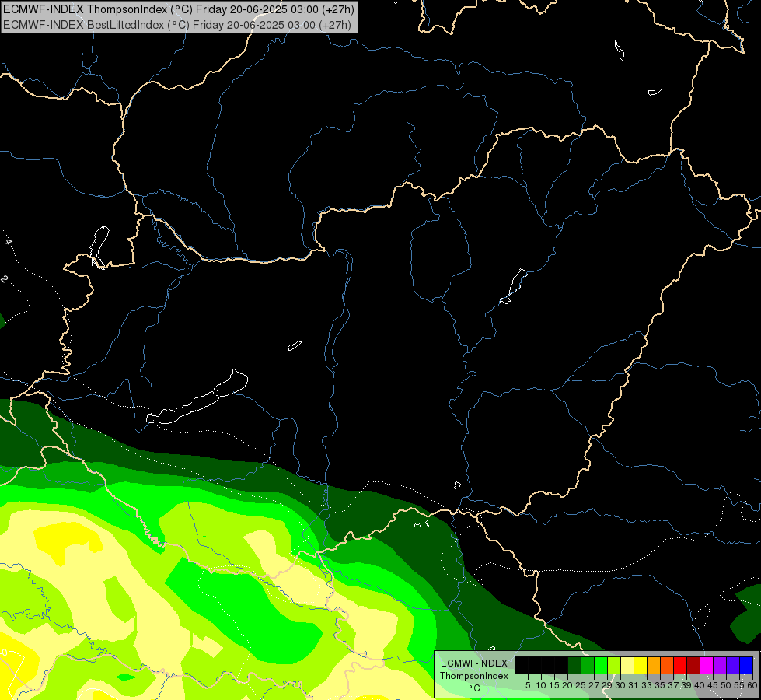Screen dimensions: 761x700
Task: Click the dark red 39–40 legend swatch
Action: pos(693,665)
